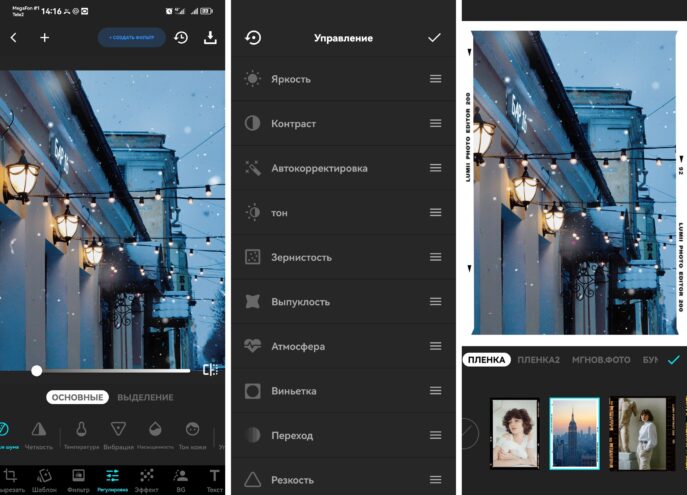Tap the reorder handle next to Виньетка

(435, 391)
